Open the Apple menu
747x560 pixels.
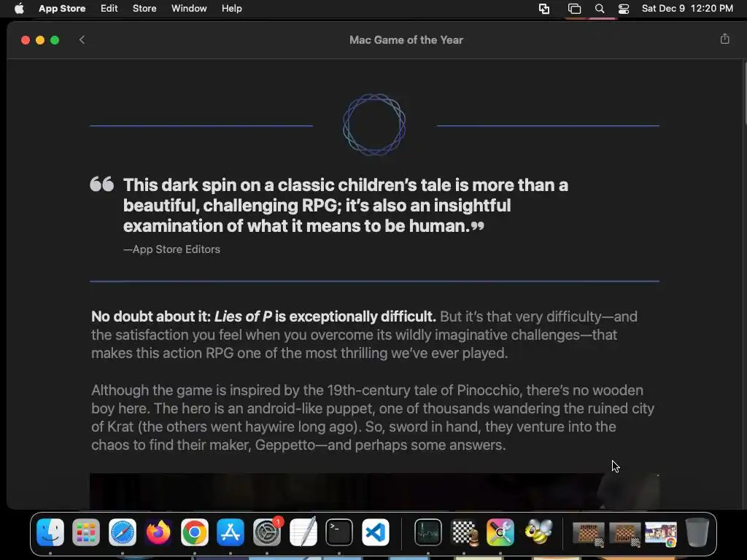tap(19, 9)
